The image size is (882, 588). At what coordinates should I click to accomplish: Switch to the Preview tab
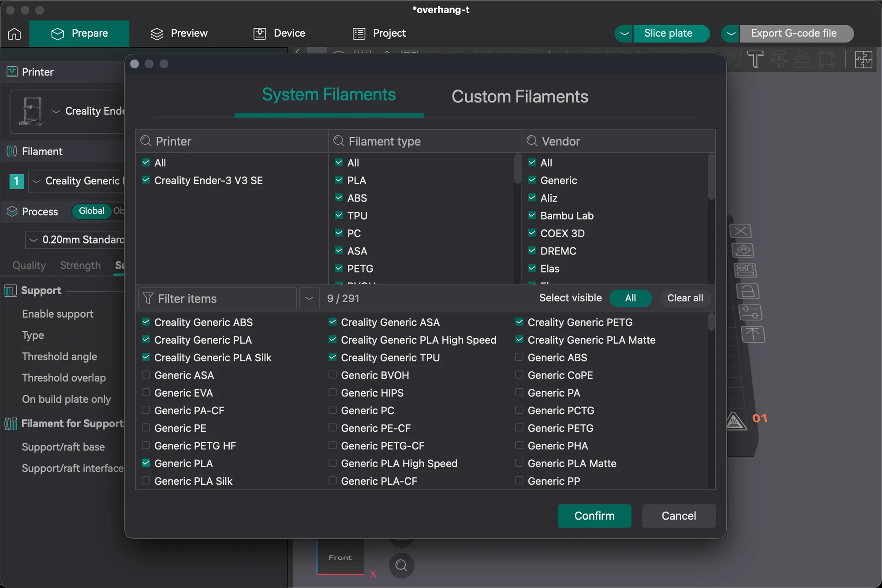(x=179, y=34)
